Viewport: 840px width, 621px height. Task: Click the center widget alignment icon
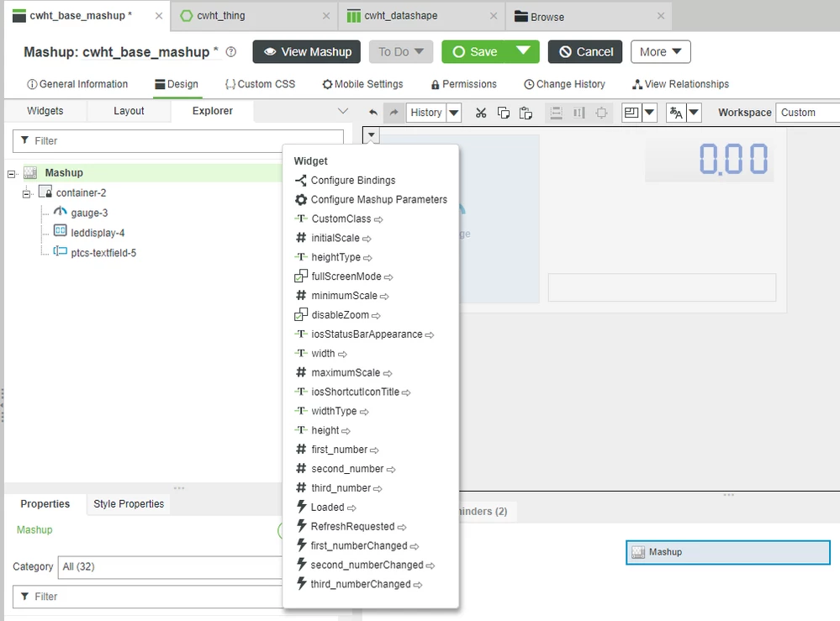[x=601, y=113]
